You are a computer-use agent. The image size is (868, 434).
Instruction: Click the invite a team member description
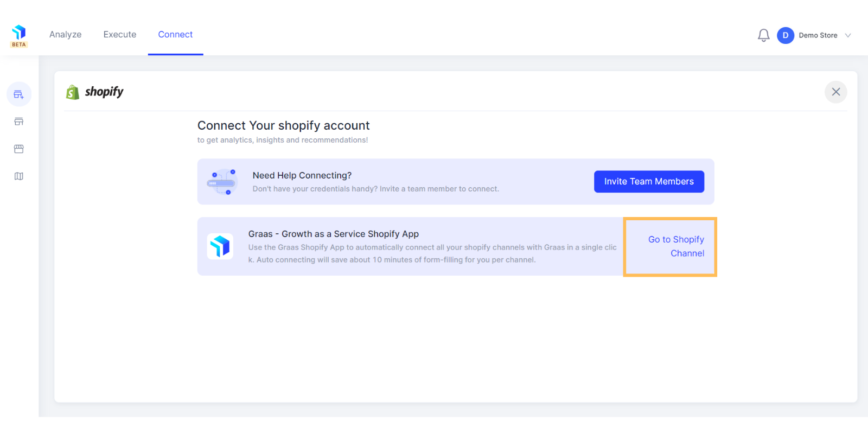(x=375, y=189)
